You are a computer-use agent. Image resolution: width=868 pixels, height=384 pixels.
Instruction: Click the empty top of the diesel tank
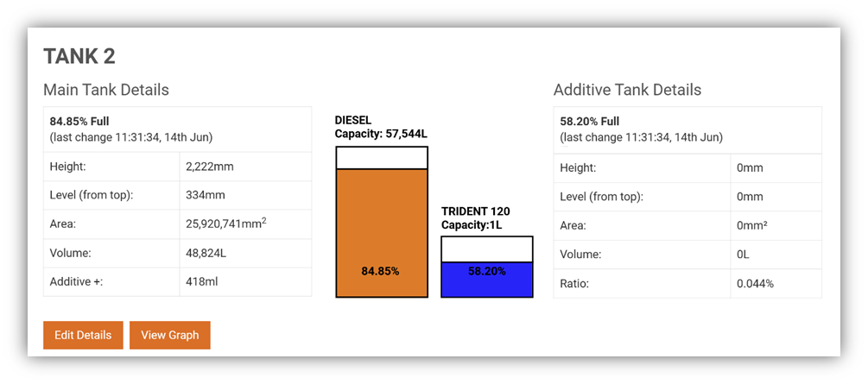pos(382,158)
